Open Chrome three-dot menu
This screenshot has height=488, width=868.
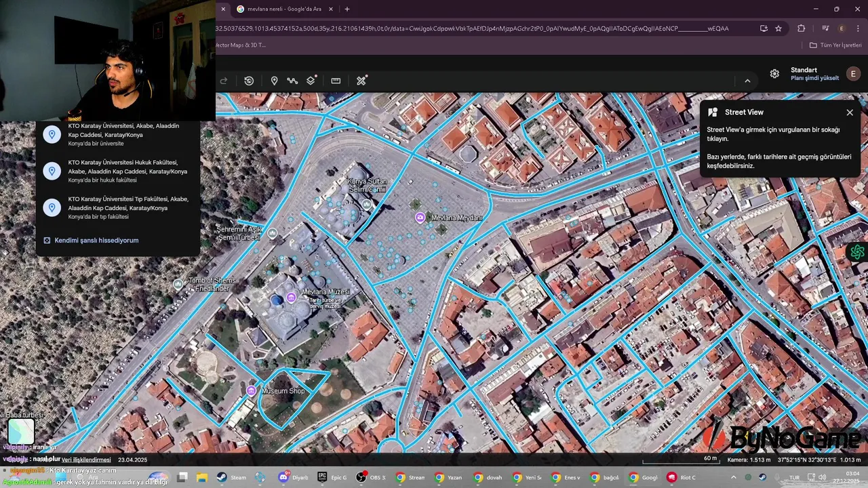tap(859, 28)
